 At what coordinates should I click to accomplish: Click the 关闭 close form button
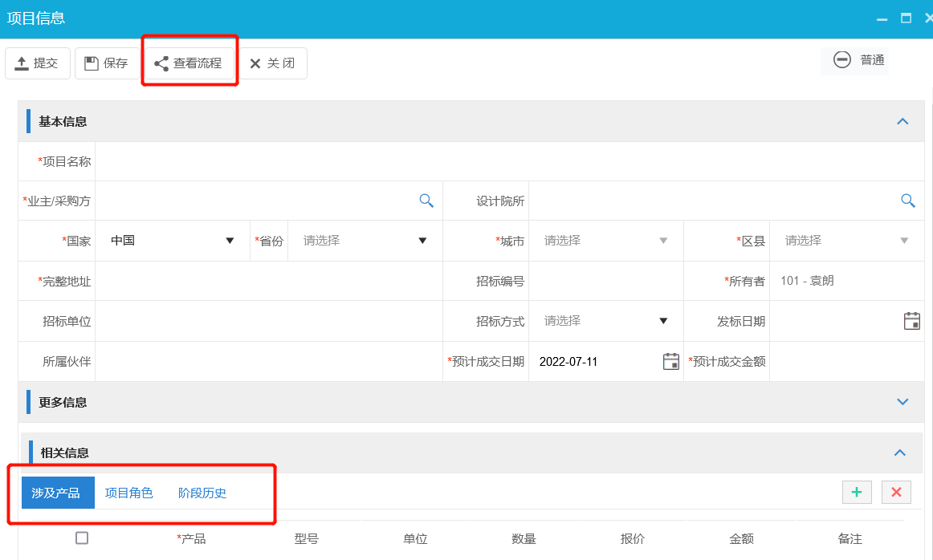pos(273,63)
